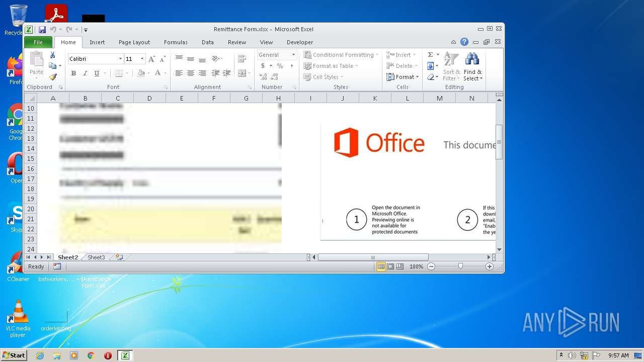
Task: Click Increase Font Size icon
Action: [x=152, y=59]
